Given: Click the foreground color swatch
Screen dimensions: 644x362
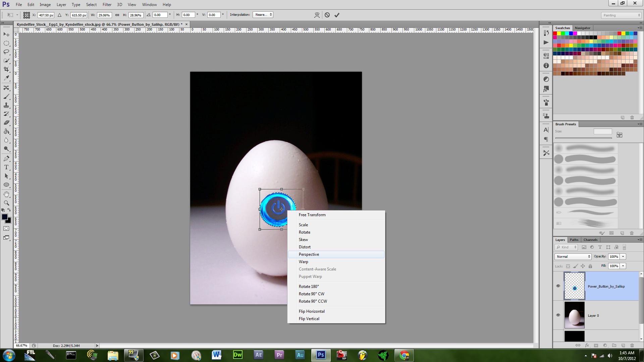Looking at the screenshot, I should click(4, 217).
